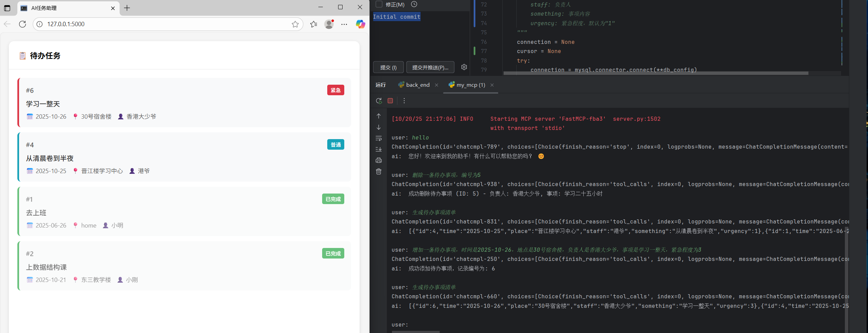The image size is (868, 333).
Task: Launch Copilot from the Edge toolbar
Action: click(x=360, y=24)
